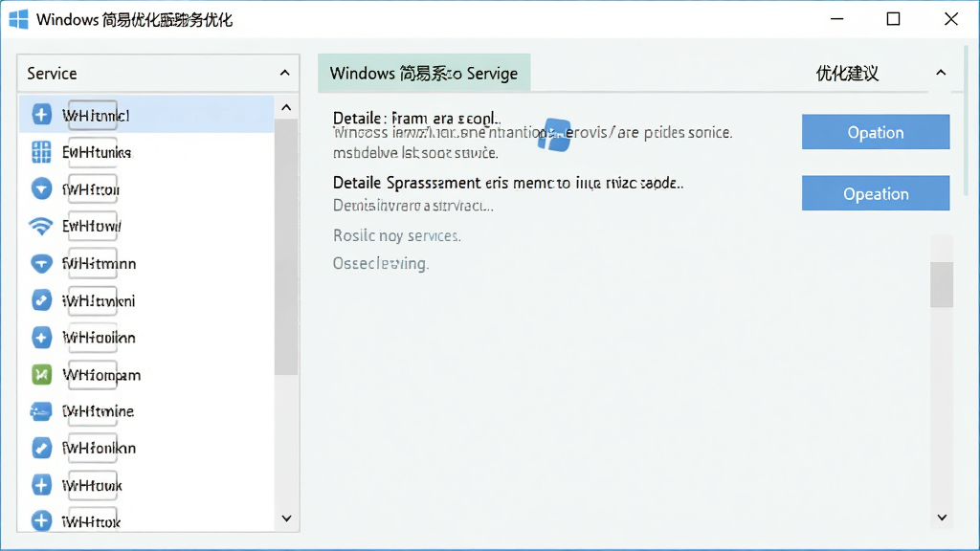Click the down-triangle icon beside WHftou
The height and width of the screenshot is (551, 980).
[41, 188]
